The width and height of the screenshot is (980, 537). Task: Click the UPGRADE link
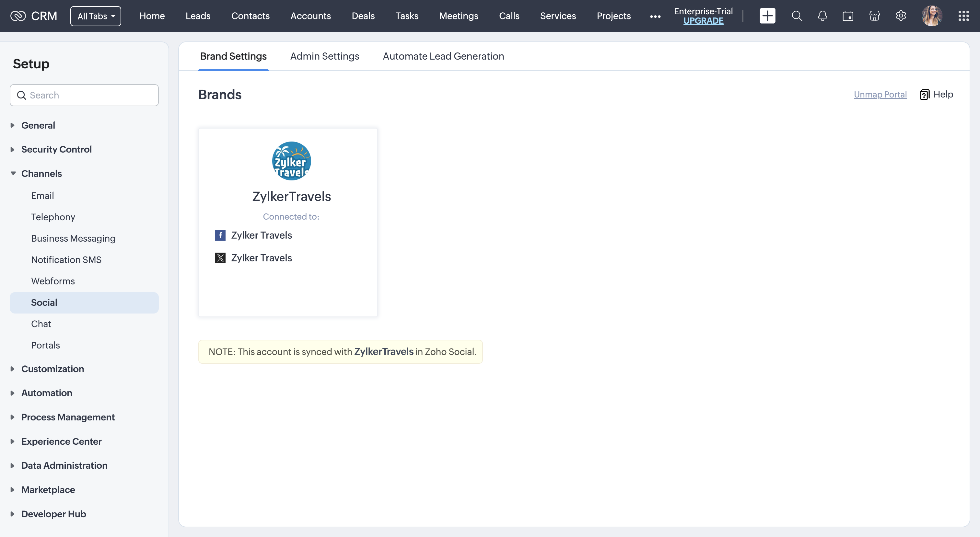tap(703, 21)
